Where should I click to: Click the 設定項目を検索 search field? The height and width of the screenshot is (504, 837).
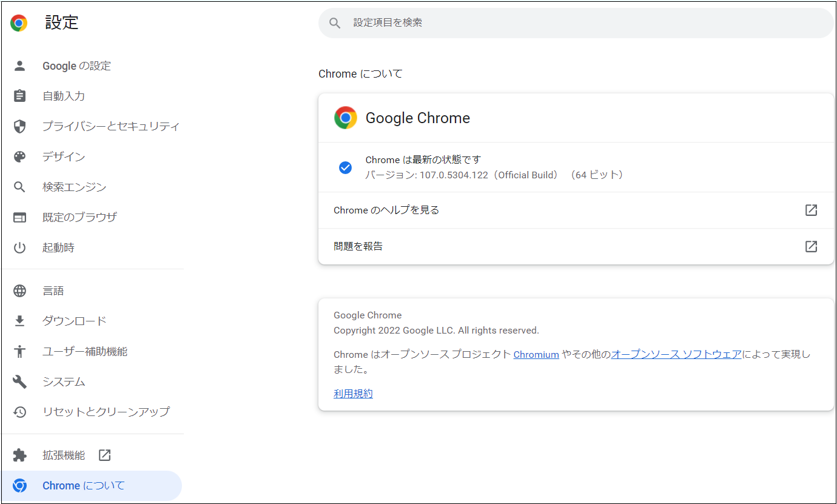576,23
